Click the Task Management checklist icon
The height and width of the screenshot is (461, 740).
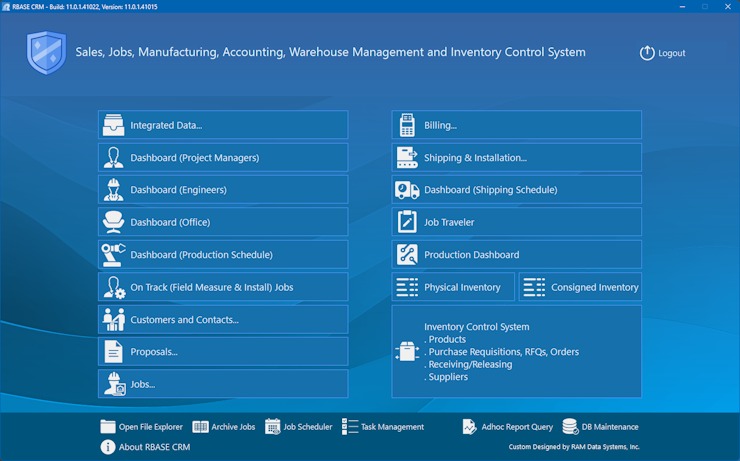[350, 427]
